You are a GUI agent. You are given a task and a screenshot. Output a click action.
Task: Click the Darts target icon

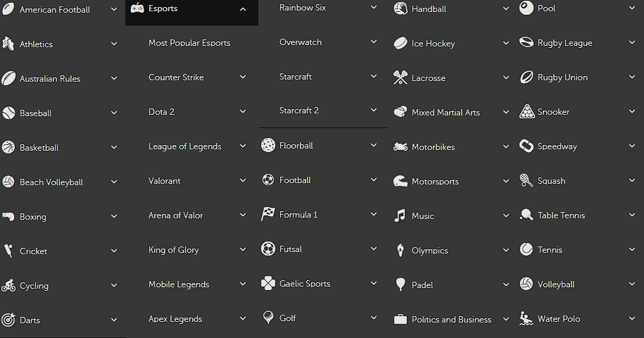click(x=8, y=320)
